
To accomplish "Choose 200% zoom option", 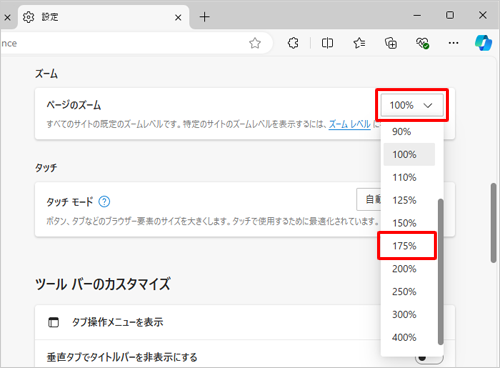I will [409, 269].
